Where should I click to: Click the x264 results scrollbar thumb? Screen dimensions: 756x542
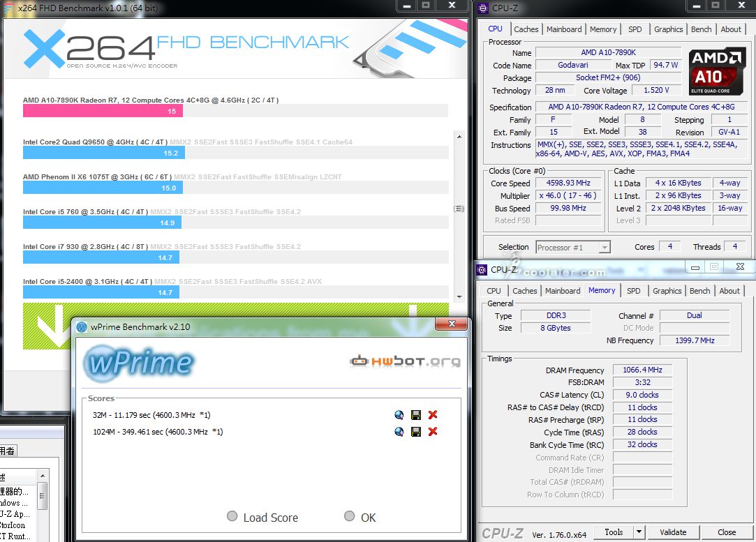click(459, 209)
